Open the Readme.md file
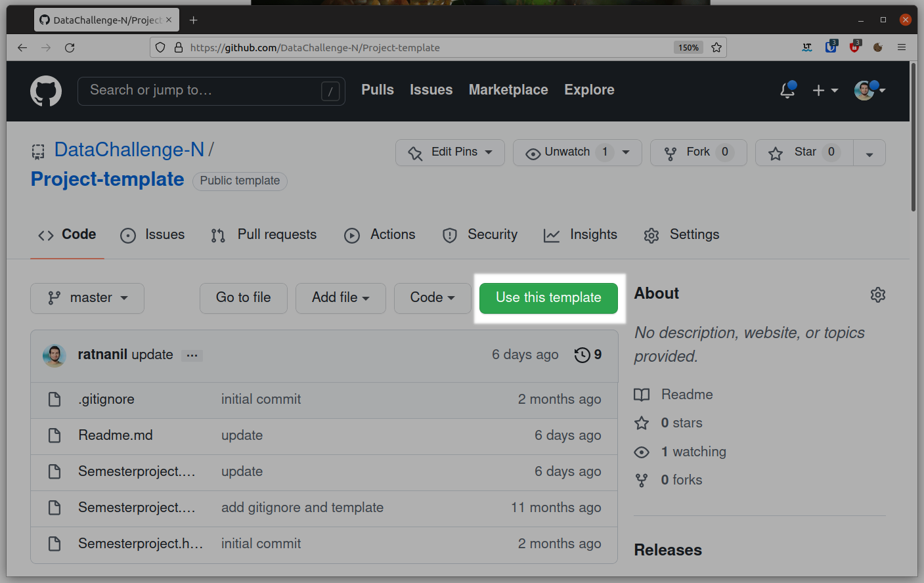This screenshot has height=583, width=924. [115, 435]
